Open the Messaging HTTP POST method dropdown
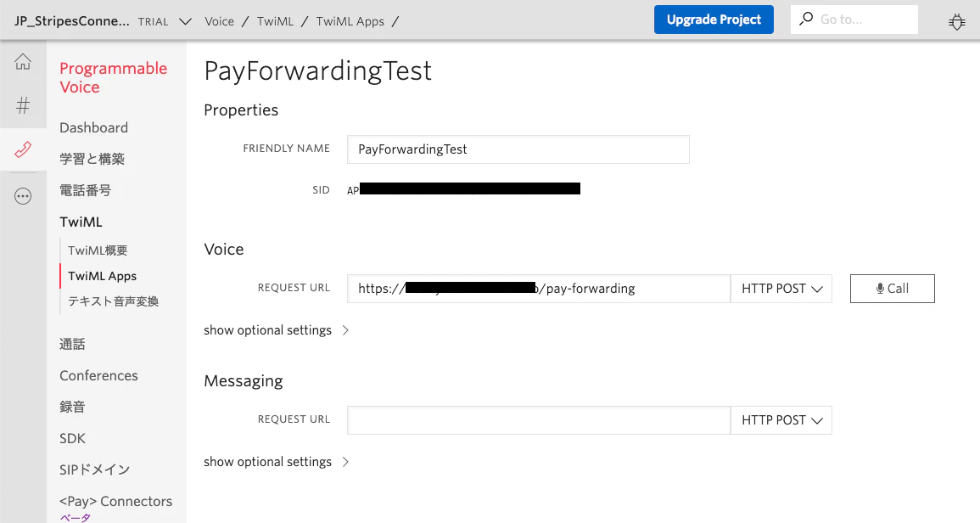Viewport: 980px width, 523px height. 781,420
